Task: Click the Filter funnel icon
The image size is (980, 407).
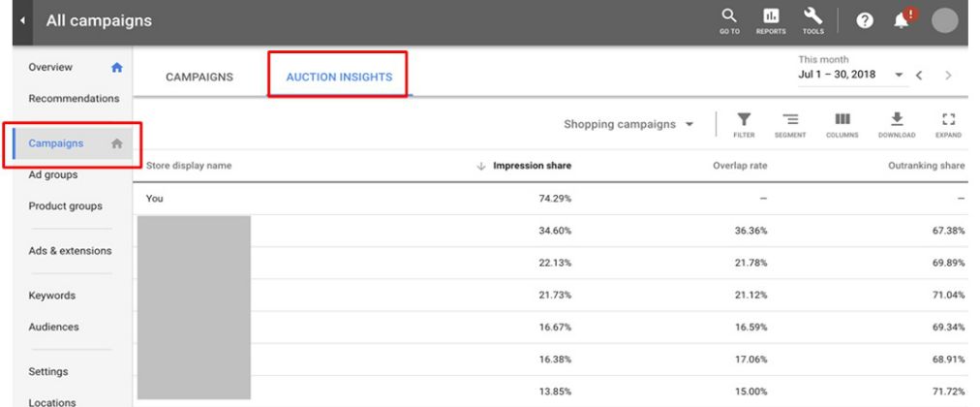Action: tap(744, 124)
